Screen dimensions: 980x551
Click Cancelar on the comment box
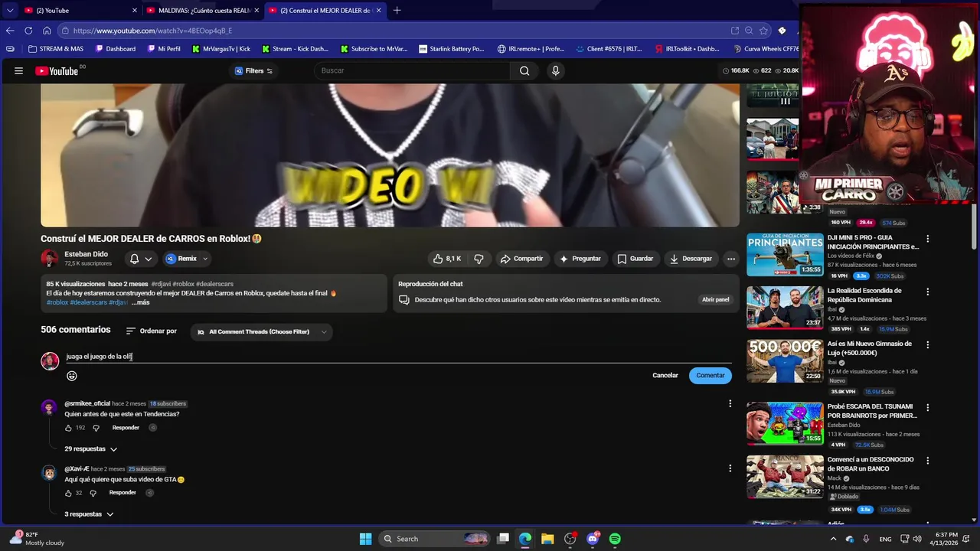coord(665,376)
